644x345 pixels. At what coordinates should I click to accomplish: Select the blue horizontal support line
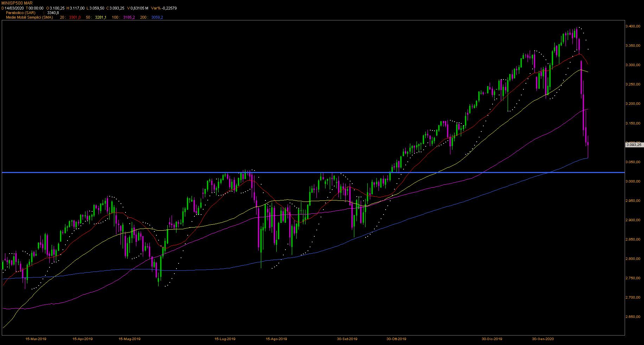point(313,172)
